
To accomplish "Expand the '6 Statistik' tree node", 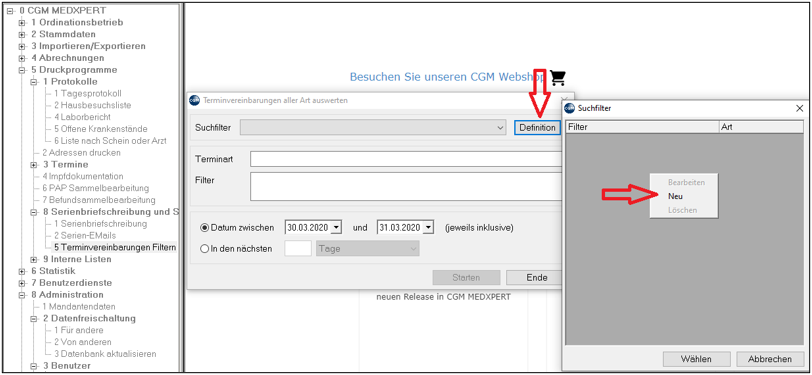I will pyautogui.click(x=21, y=271).
